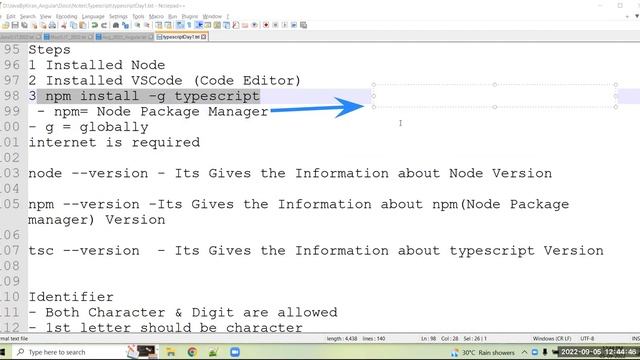Click the 'Steps' line in the editor
Screen dimensions: 640x360
point(49,50)
